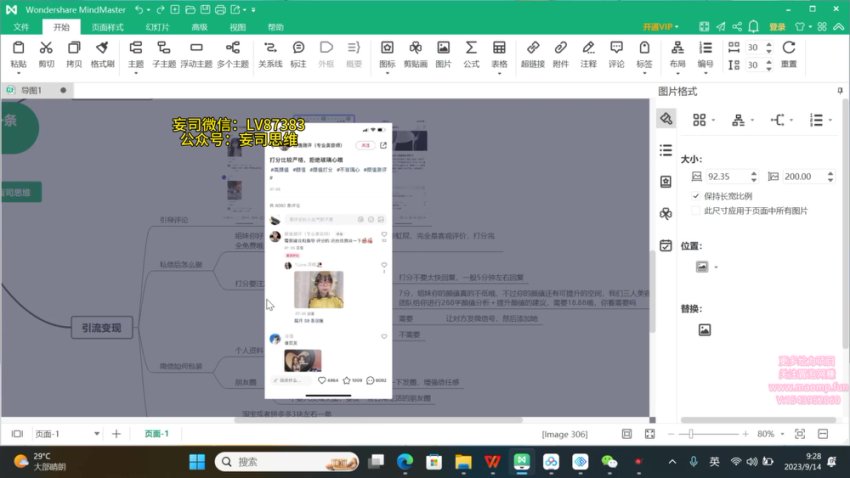850x478 pixels.
Task: Launch WeChat from the taskbar
Action: 609,461
